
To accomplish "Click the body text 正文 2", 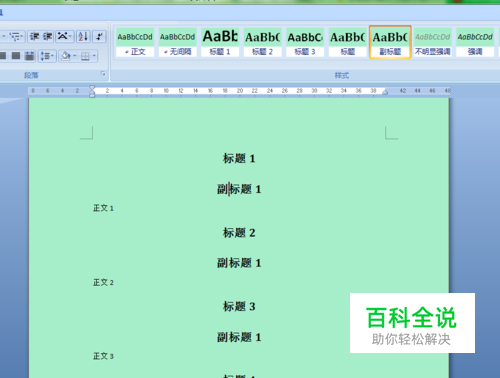I will tap(103, 283).
